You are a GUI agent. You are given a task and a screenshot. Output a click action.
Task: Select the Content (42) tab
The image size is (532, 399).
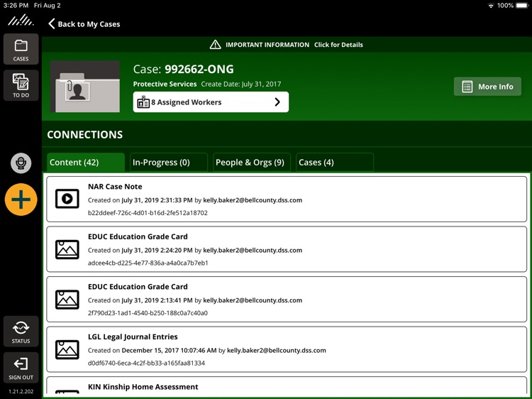(86, 163)
